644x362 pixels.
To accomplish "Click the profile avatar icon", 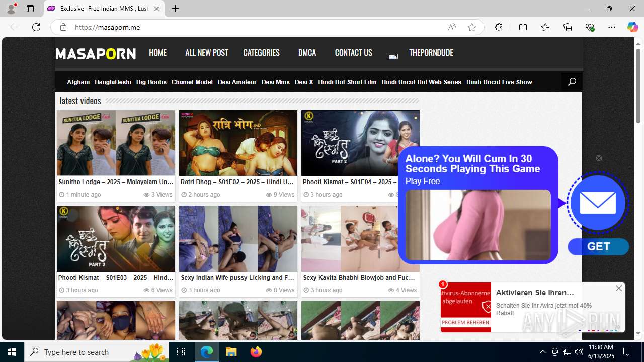I will (x=11, y=9).
